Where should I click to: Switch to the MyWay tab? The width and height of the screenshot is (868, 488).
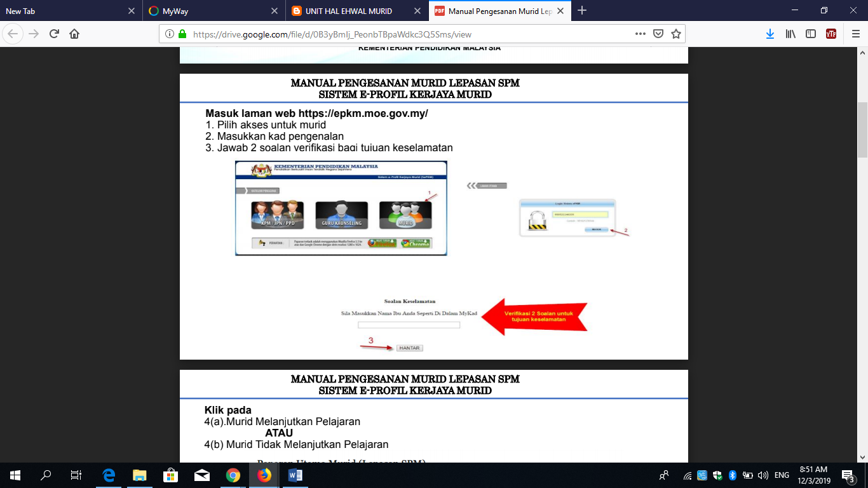pyautogui.click(x=214, y=11)
